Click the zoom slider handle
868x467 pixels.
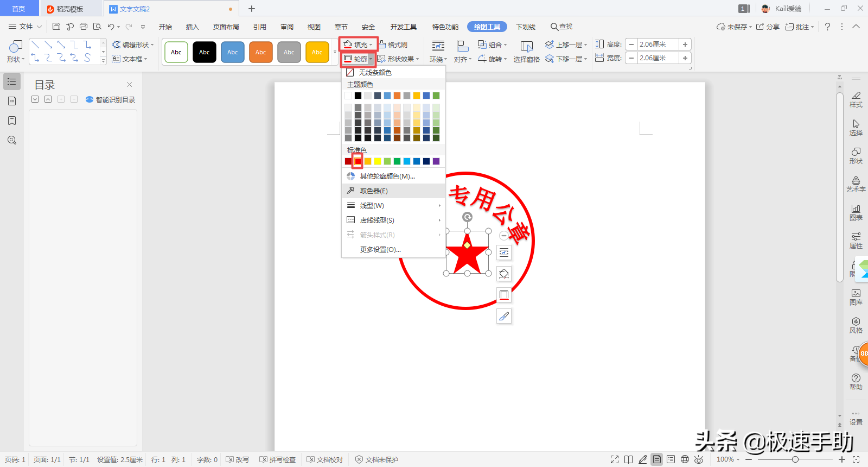click(x=795, y=459)
